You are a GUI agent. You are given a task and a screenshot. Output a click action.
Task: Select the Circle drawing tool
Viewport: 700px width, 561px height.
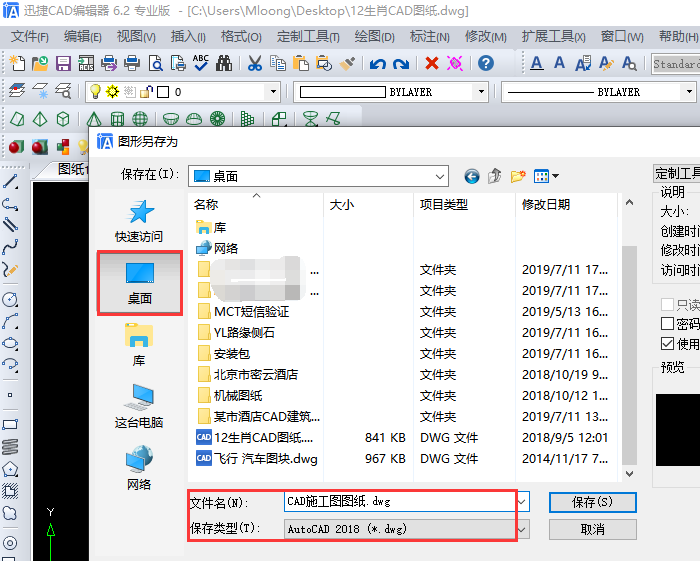point(10,299)
